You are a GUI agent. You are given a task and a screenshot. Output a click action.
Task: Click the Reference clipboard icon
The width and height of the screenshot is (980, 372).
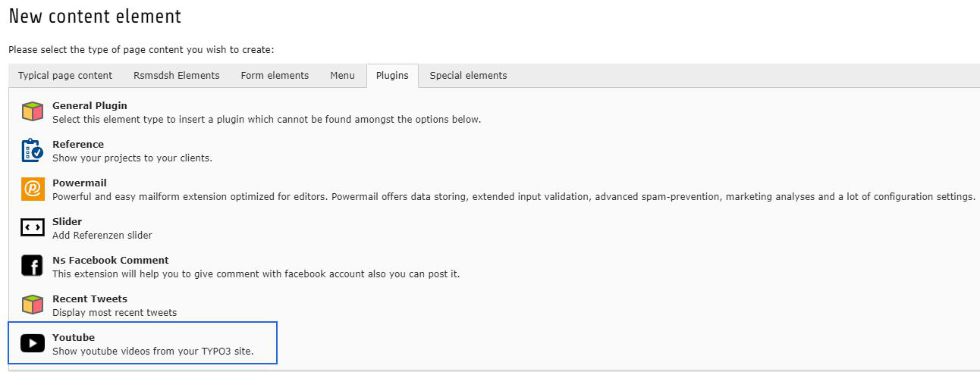[x=33, y=150]
